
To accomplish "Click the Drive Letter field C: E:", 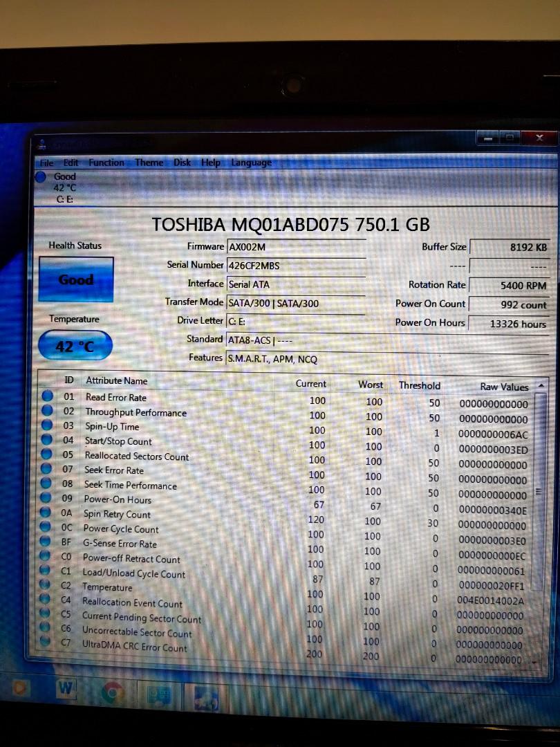I will (x=296, y=322).
